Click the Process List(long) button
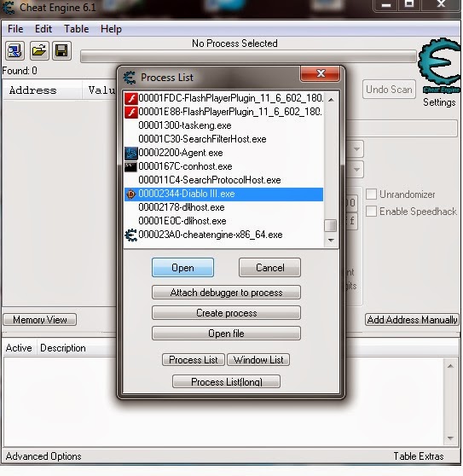The height and width of the screenshot is (476, 463). pos(226,381)
